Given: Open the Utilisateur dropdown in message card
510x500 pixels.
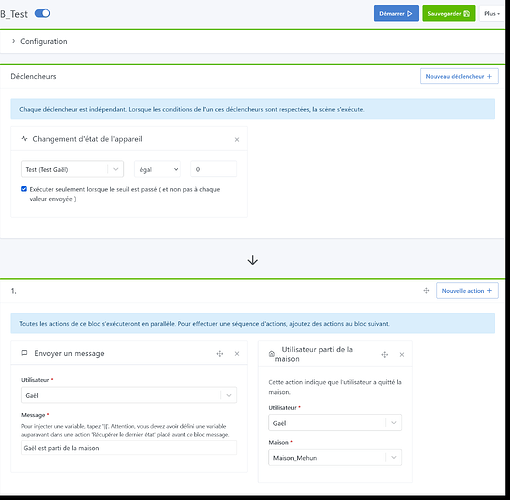Looking at the screenshot, I should 129,395.
